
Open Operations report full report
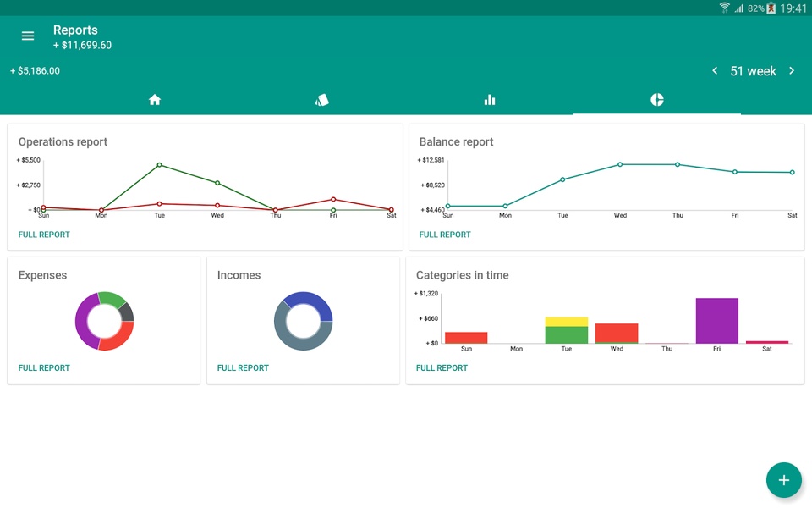point(44,235)
